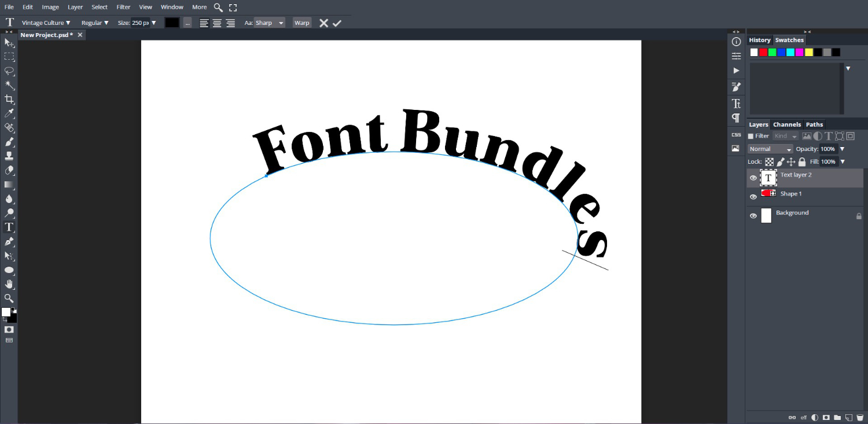868x424 pixels.
Task: Open the Regular font style dropdown
Action: [x=95, y=23]
